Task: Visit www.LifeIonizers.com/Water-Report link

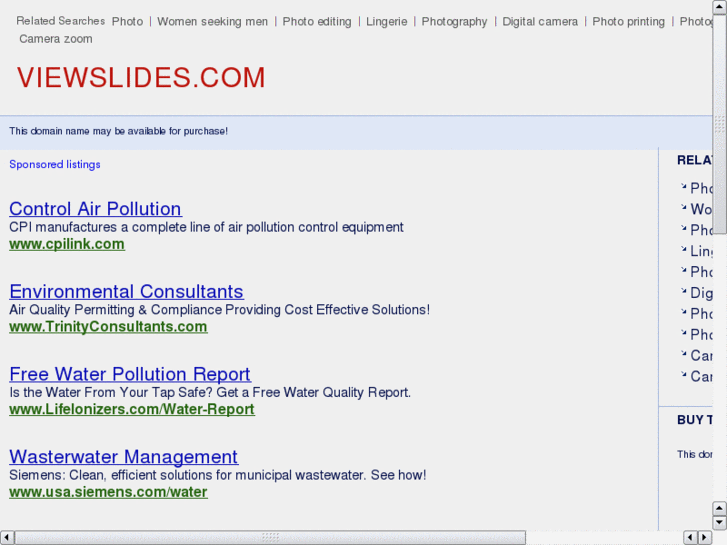Action: 132,409
